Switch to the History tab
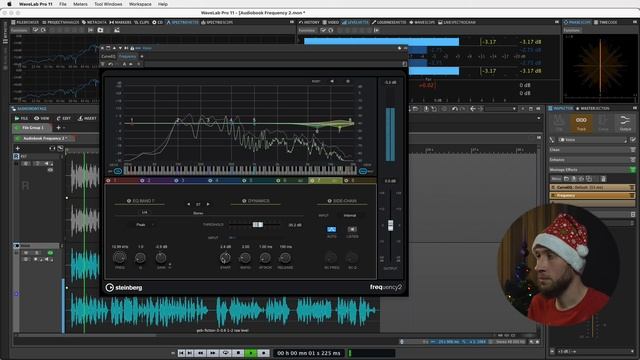 tap(309, 22)
